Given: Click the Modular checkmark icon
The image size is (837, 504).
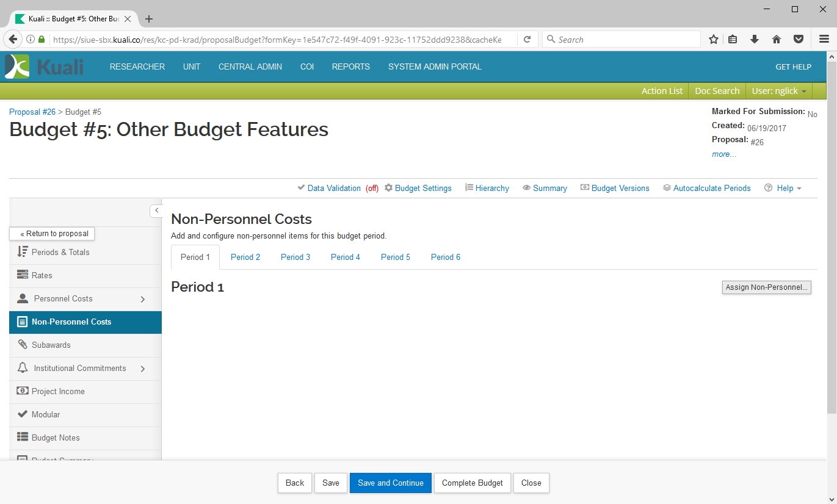Looking at the screenshot, I should click(23, 414).
